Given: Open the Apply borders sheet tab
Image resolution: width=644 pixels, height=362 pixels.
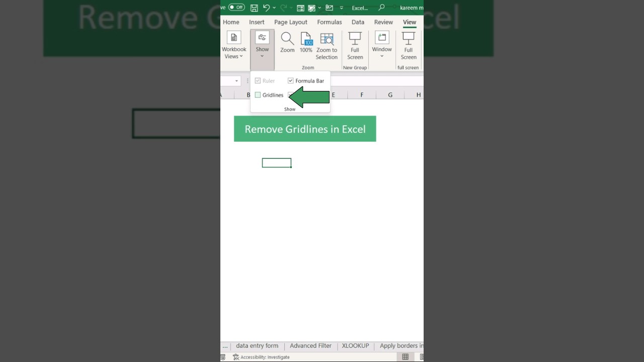Looking at the screenshot, I should click(401, 346).
